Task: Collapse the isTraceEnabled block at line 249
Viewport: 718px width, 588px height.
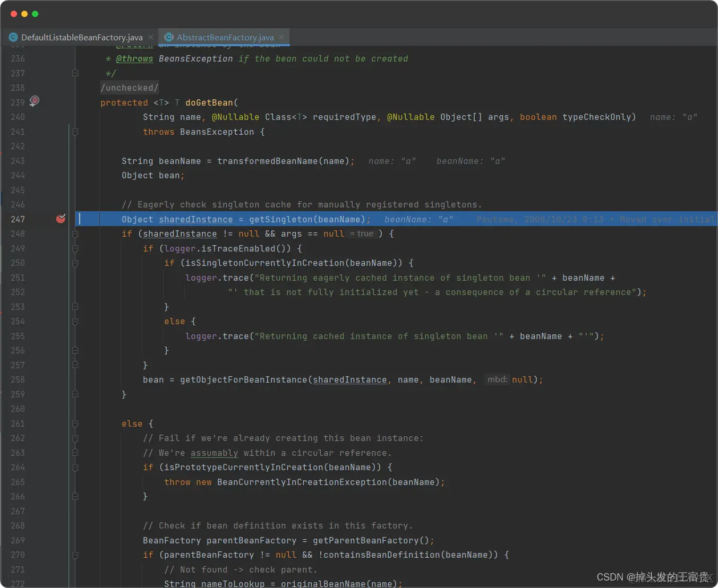Action: click(75, 248)
